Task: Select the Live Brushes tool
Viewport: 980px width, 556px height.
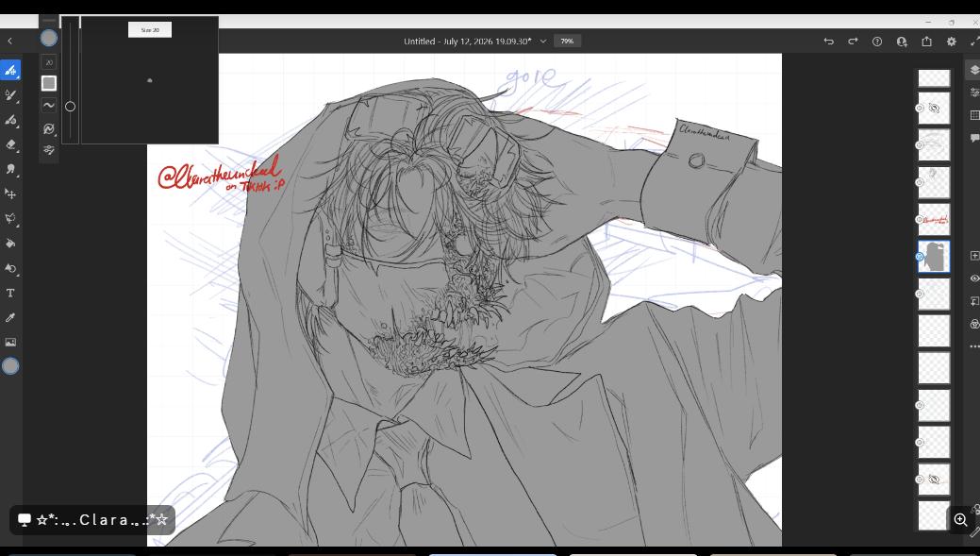Action: (10, 95)
